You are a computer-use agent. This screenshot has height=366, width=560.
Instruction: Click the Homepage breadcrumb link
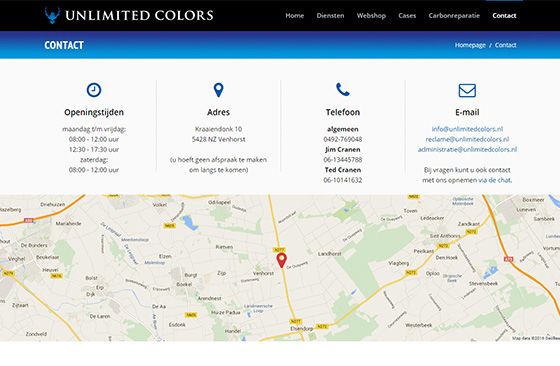pos(470,45)
